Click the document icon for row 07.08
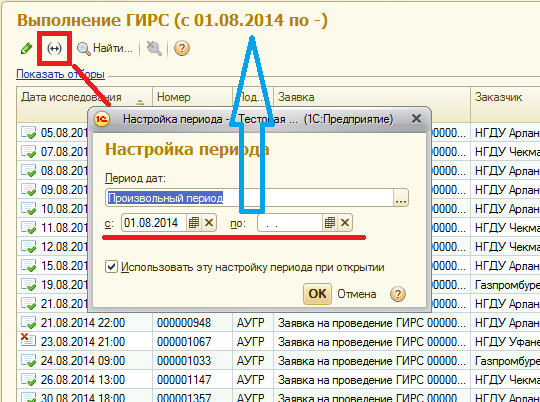The width and height of the screenshot is (540, 402). 28,151
